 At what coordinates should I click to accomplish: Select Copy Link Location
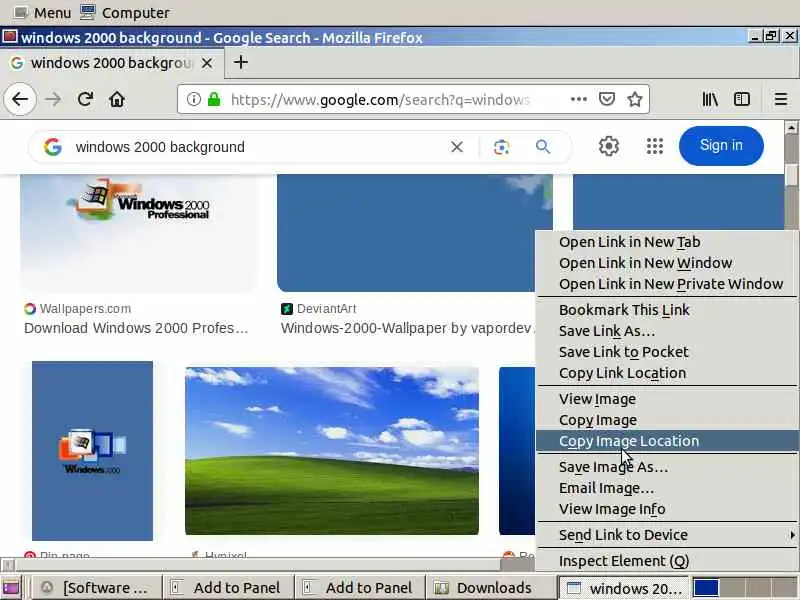pyautogui.click(x=667, y=373)
